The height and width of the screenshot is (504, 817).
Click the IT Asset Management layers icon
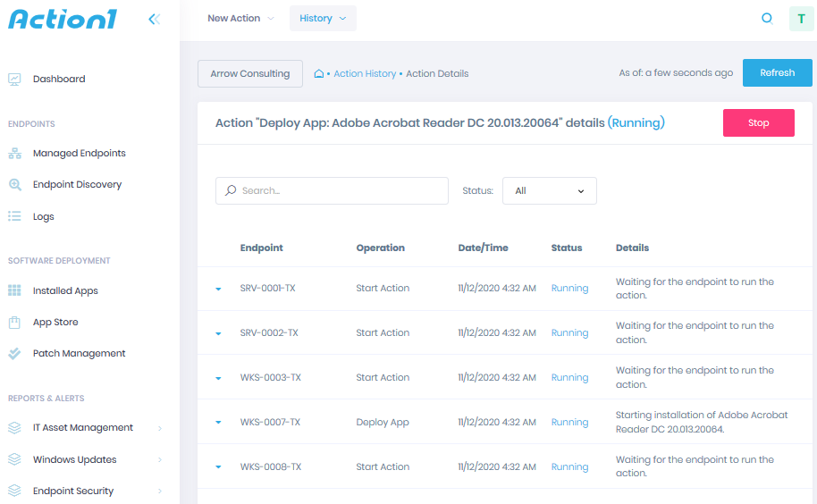click(14, 428)
